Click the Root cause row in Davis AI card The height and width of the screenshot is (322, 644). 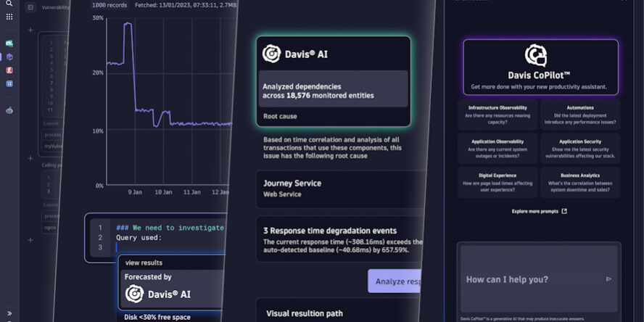(280, 116)
